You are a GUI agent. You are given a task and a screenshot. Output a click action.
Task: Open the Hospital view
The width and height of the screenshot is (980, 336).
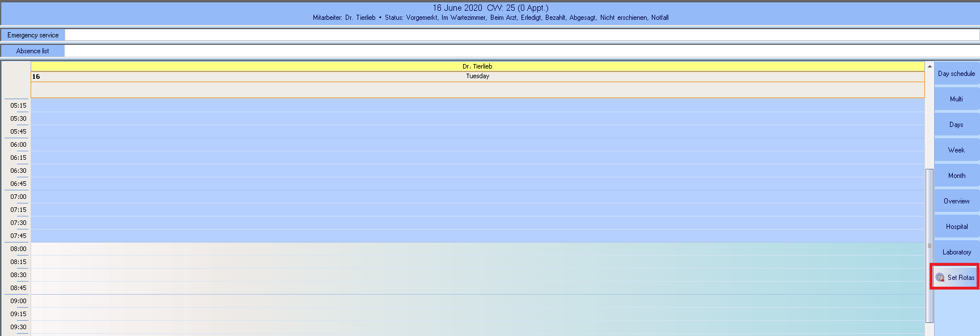click(957, 227)
